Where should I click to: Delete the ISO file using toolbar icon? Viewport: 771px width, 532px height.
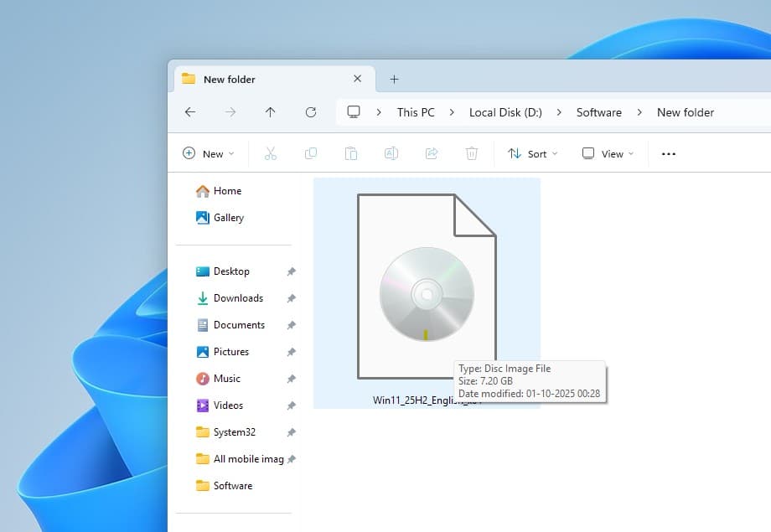tap(471, 153)
